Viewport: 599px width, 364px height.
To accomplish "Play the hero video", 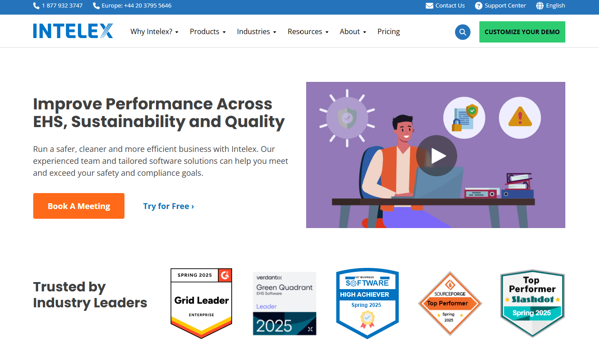I will coord(436,155).
